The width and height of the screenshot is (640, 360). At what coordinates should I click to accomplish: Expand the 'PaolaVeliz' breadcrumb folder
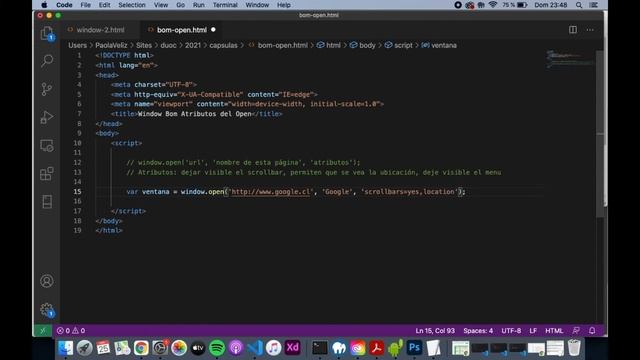click(111, 45)
